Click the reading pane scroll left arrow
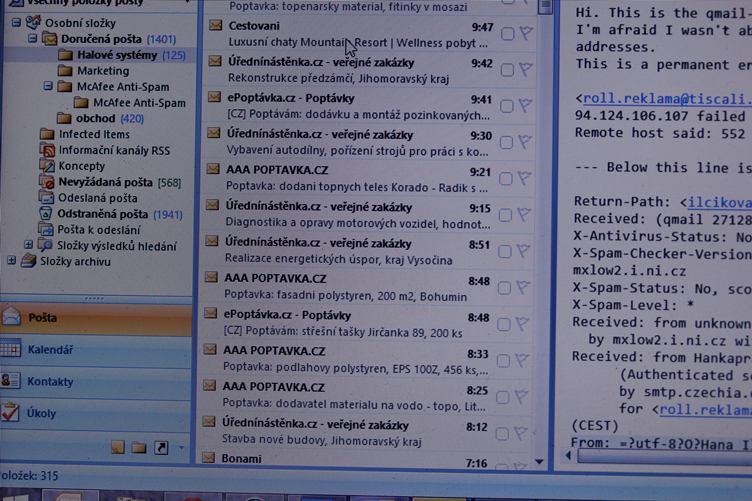The image size is (752, 501). pos(568,455)
